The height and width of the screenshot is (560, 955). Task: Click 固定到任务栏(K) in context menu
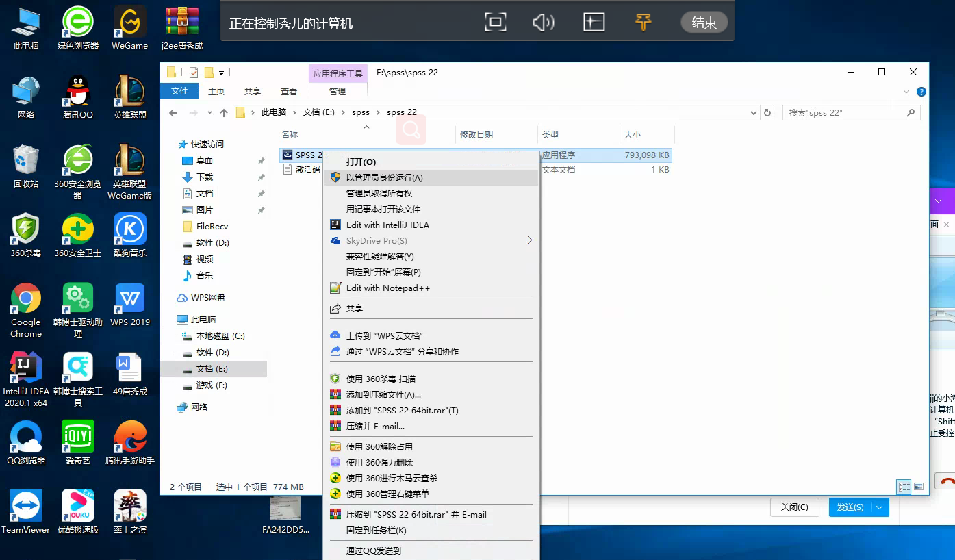tap(431, 530)
